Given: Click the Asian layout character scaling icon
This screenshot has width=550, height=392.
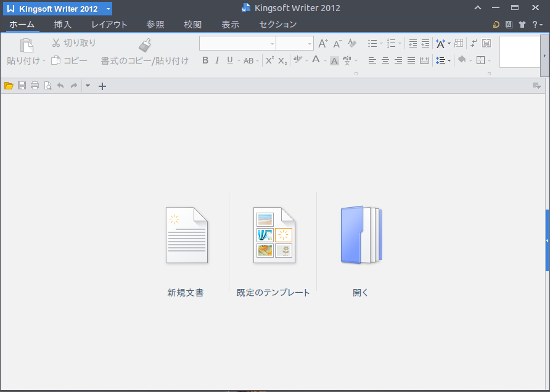Looking at the screenshot, I should [x=441, y=43].
